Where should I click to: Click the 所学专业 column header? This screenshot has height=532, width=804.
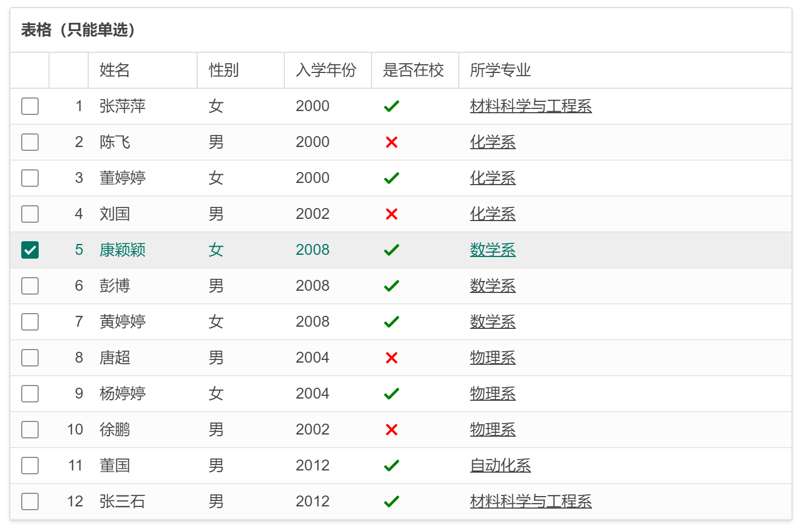pos(625,70)
